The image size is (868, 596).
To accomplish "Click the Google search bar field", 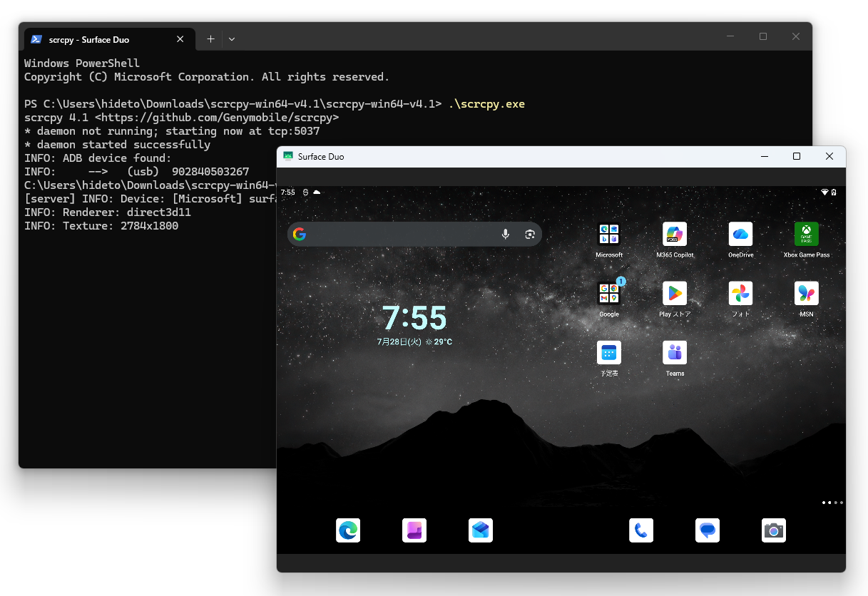I will 414,234.
